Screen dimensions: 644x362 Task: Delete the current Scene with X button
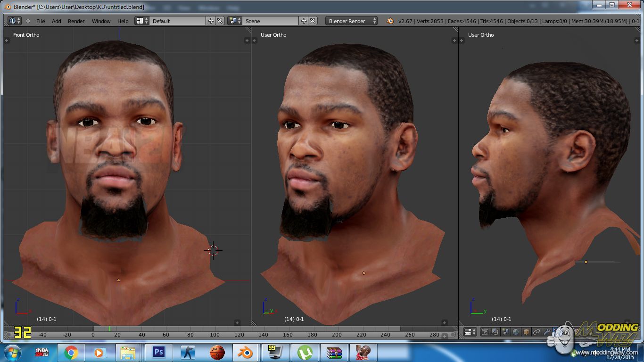tap(313, 21)
